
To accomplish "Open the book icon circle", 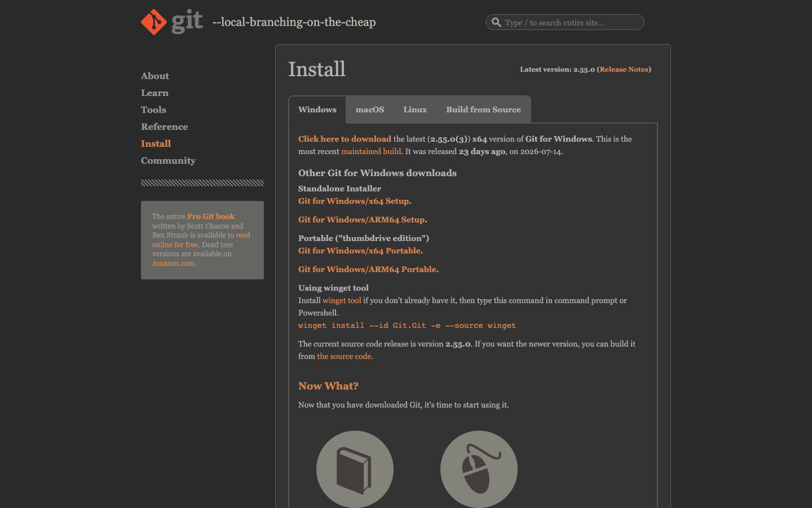I will point(355,469).
